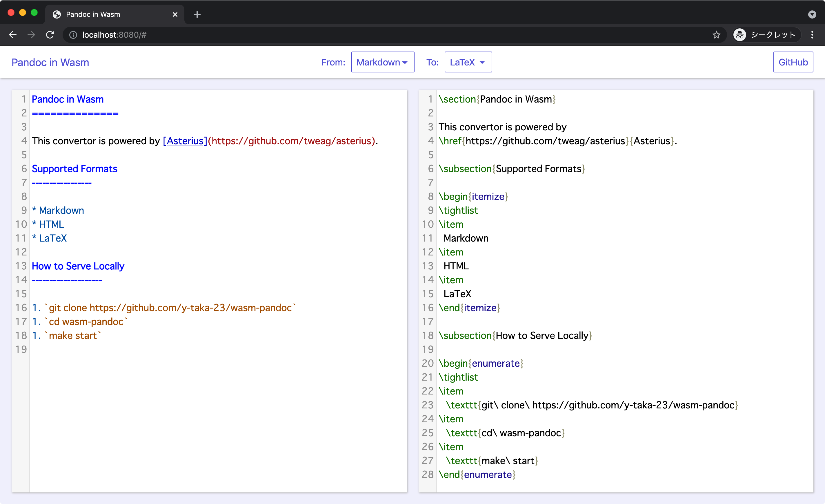Open the To LaTeX dropdown
The image size is (825, 504).
[x=468, y=62]
